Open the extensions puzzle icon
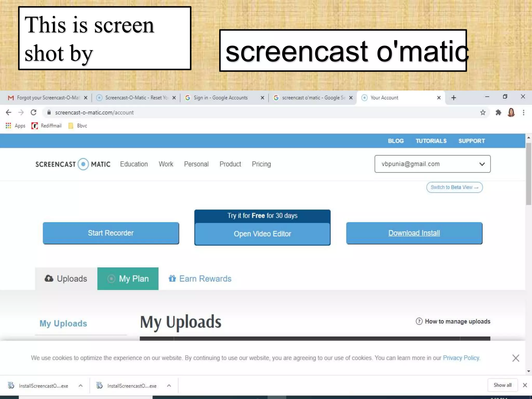 point(498,112)
